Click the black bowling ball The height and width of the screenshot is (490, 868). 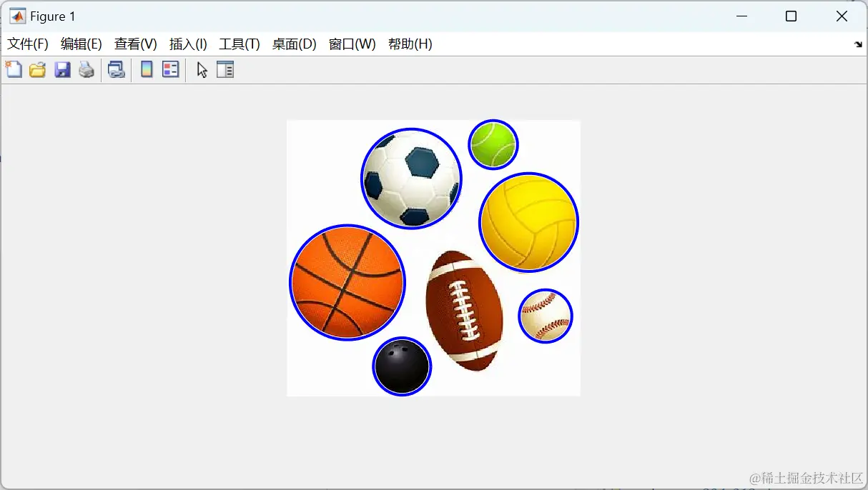402,366
